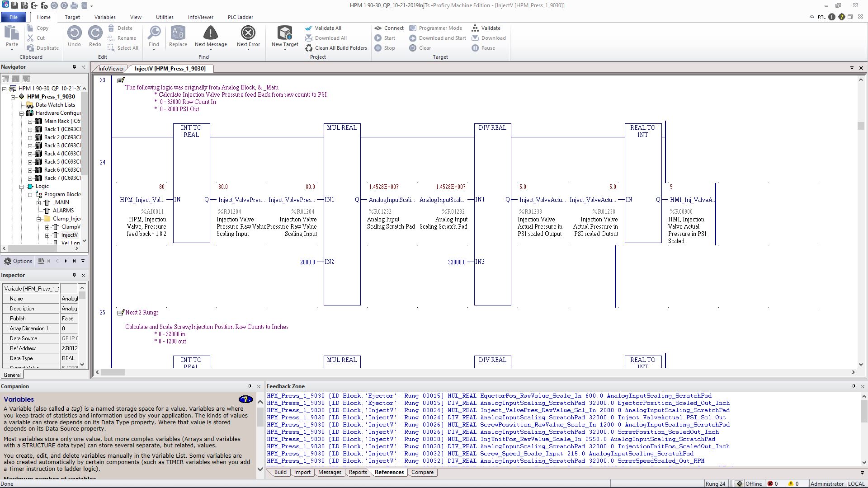Click the New Target icon

285,33
